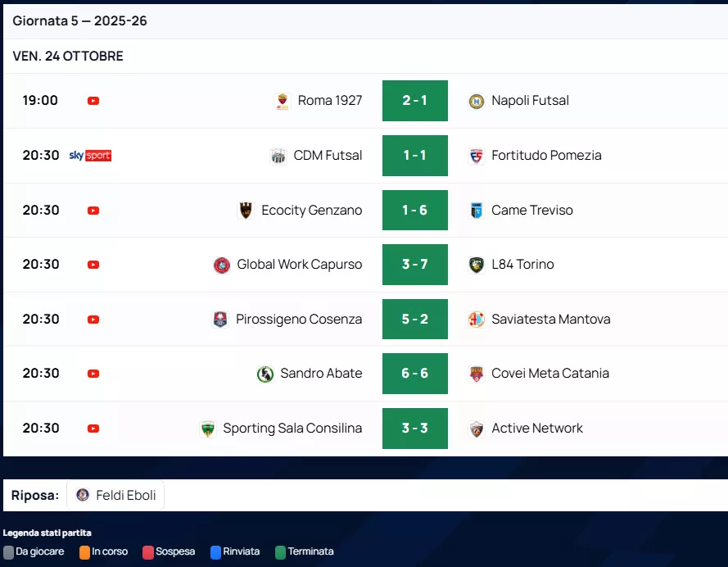The height and width of the screenshot is (567, 728).
Task: Open YouTube icon on Sandro Abate row
Action: pos(93,374)
